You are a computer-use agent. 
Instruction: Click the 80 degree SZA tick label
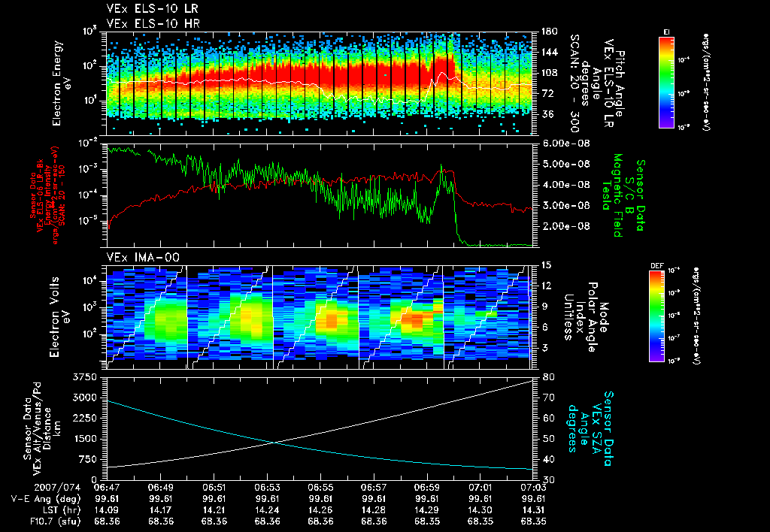coord(548,377)
